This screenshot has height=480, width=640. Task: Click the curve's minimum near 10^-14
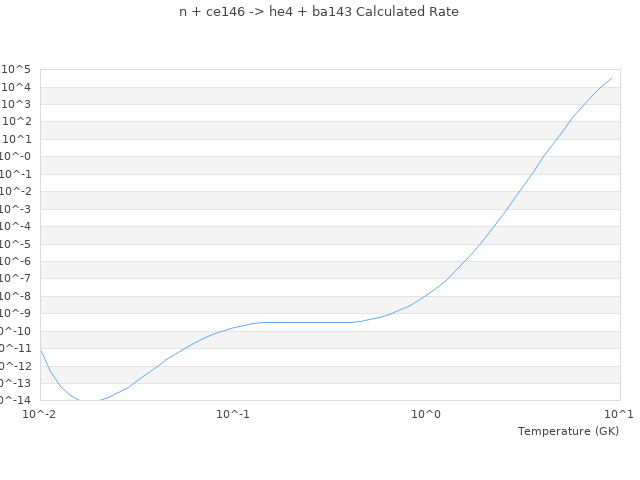point(89,400)
